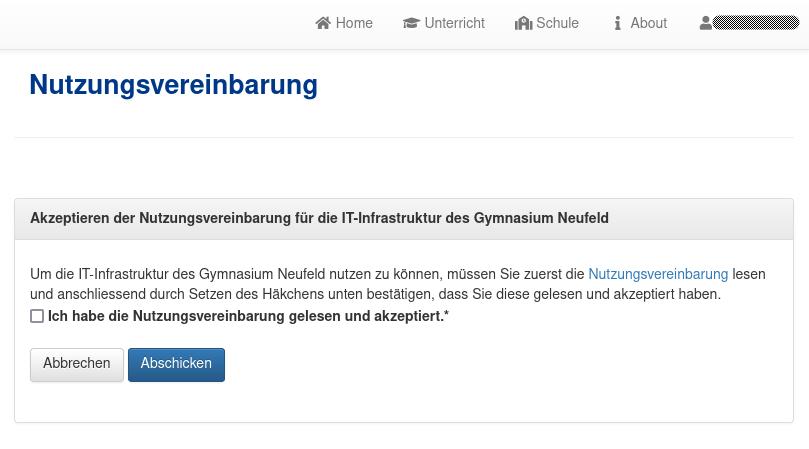The width and height of the screenshot is (809, 449).
Task: Go to the Schule menu entry
Action: tap(557, 23)
